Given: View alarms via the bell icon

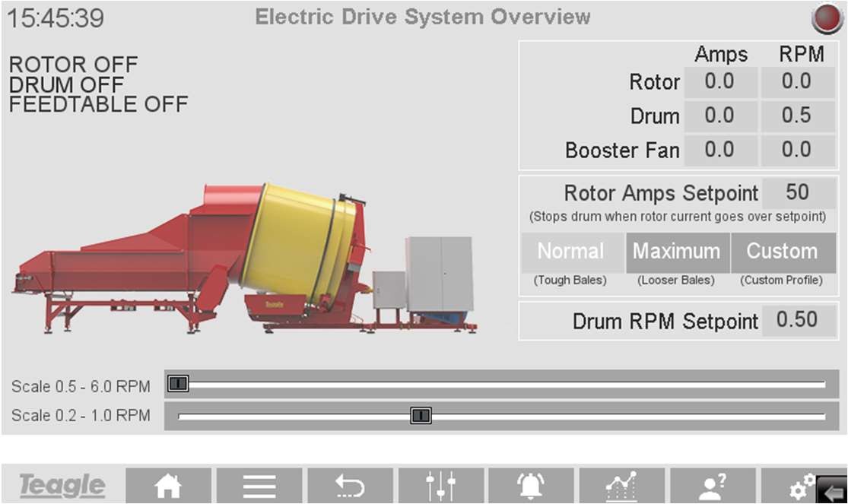Looking at the screenshot, I should (x=530, y=486).
